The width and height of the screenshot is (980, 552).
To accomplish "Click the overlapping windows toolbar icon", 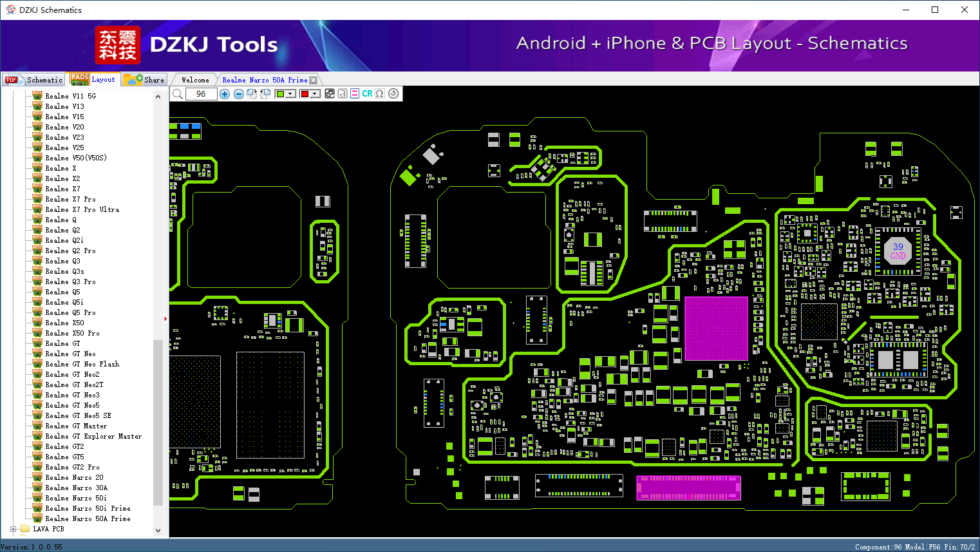I will coord(330,93).
